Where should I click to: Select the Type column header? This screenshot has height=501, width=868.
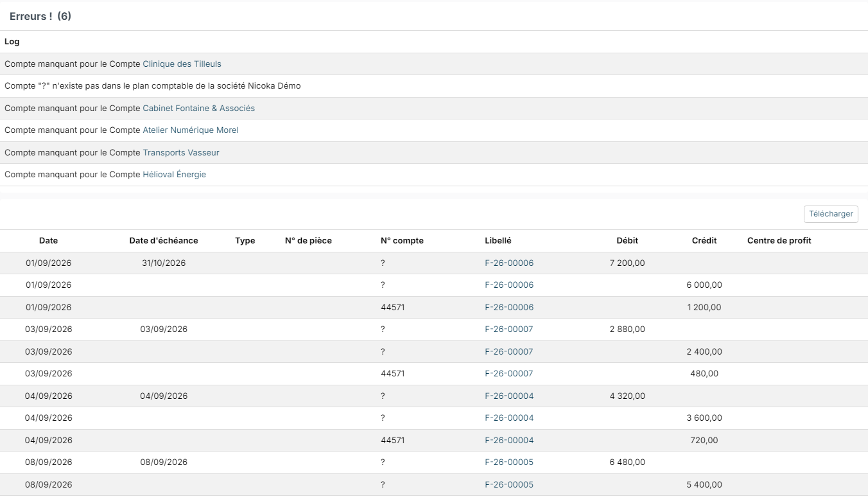tap(245, 240)
